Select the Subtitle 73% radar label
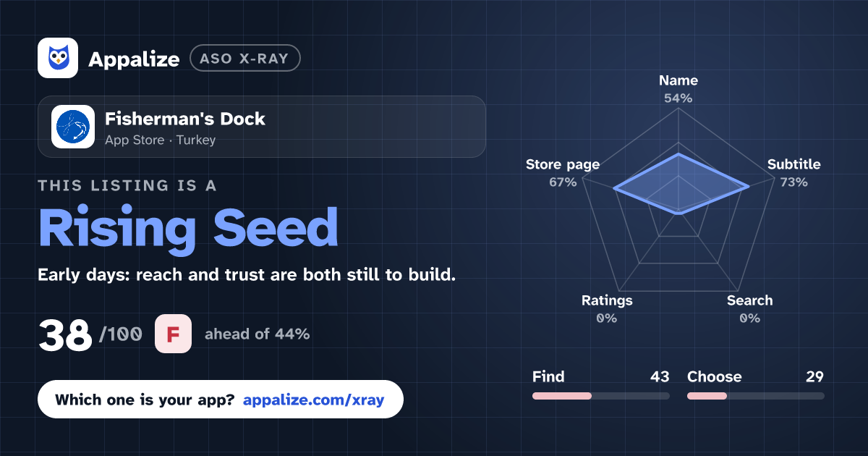868x456 pixels. coord(793,173)
